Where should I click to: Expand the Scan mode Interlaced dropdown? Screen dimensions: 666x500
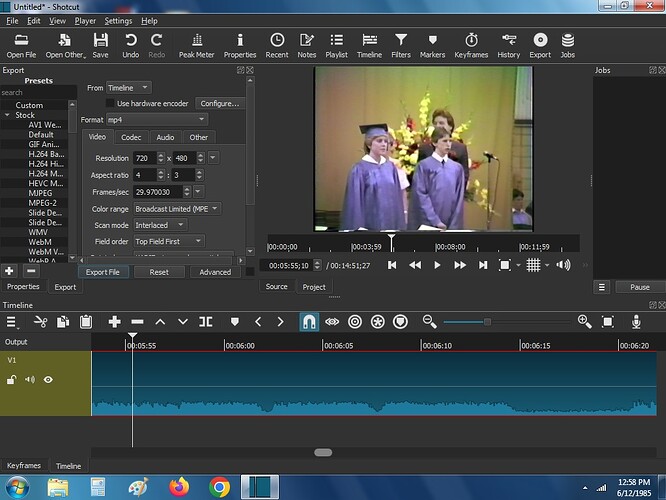(160, 225)
